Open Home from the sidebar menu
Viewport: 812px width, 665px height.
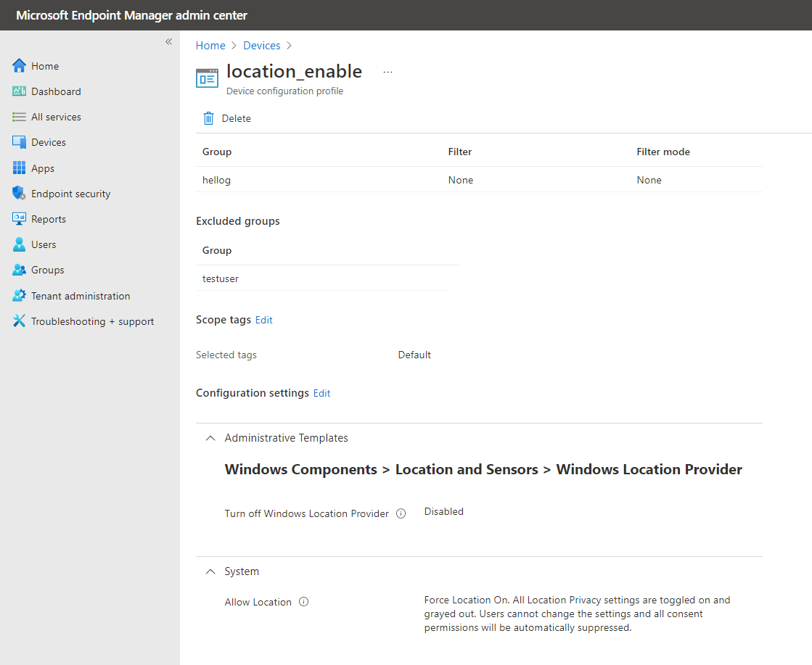click(x=45, y=66)
